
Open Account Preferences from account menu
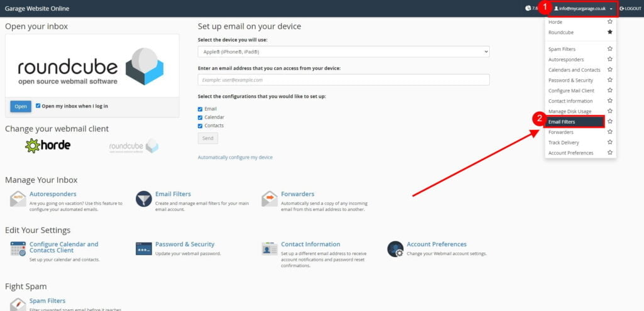click(x=571, y=153)
